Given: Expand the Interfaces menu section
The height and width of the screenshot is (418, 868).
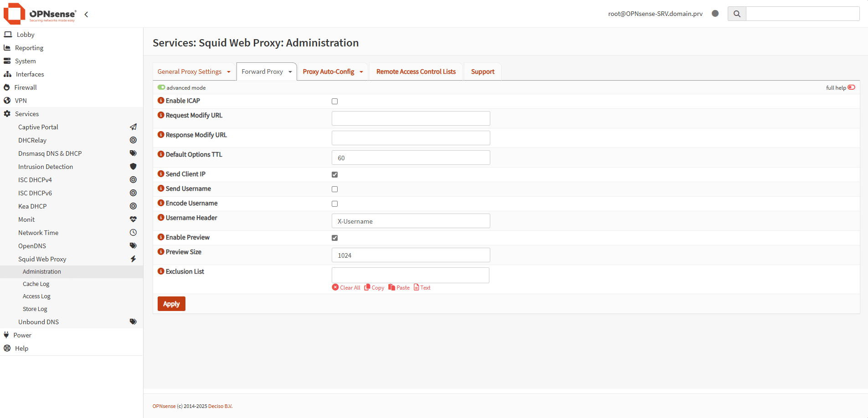Looking at the screenshot, I should pyautogui.click(x=72, y=74).
